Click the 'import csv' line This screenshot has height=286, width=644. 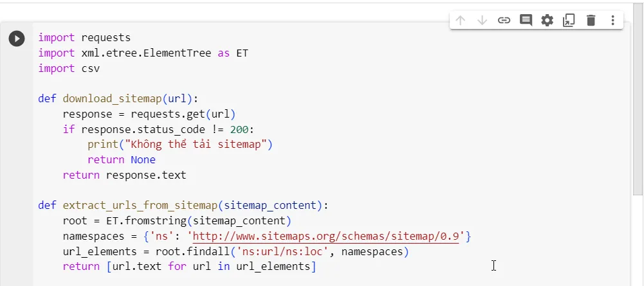tap(69, 68)
